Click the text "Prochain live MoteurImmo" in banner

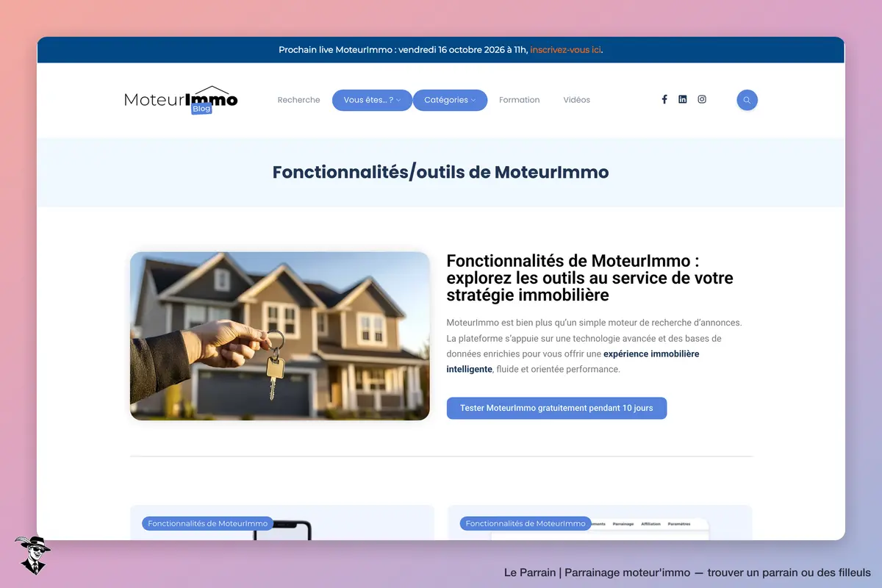click(335, 50)
